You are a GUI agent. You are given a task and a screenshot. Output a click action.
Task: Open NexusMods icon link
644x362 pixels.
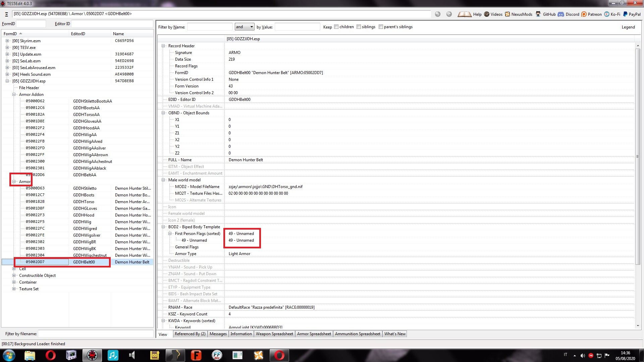507,14
